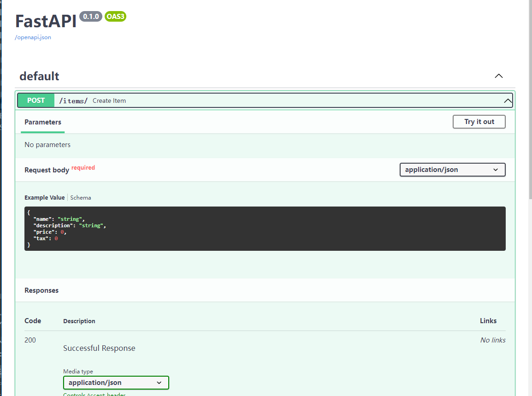Click the 200 response code
The height and width of the screenshot is (396, 532).
[30, 340]
